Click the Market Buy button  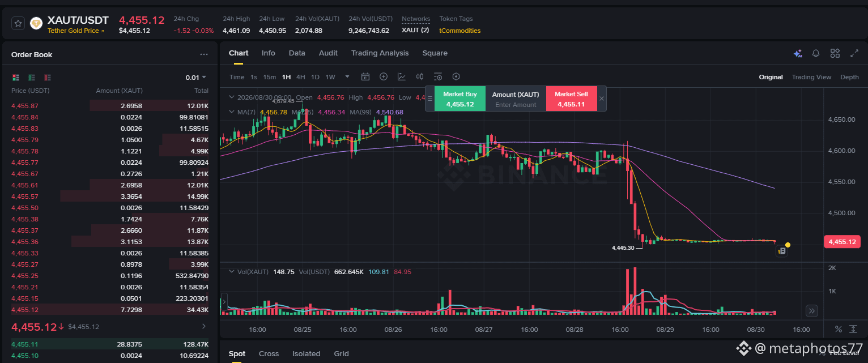pyautogui.click(x=460, y=99)
